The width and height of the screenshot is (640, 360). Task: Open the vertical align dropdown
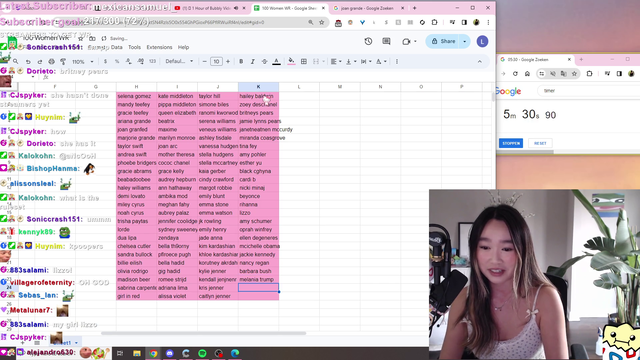[x=351, y=62]
